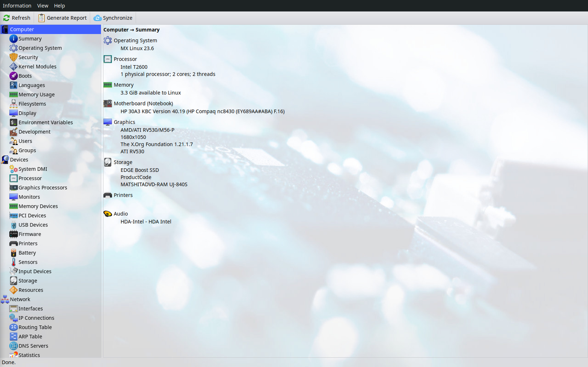Viewport: 588px width, 367px height.
Task: Open the Languages icon
Action: pos(13,85)
